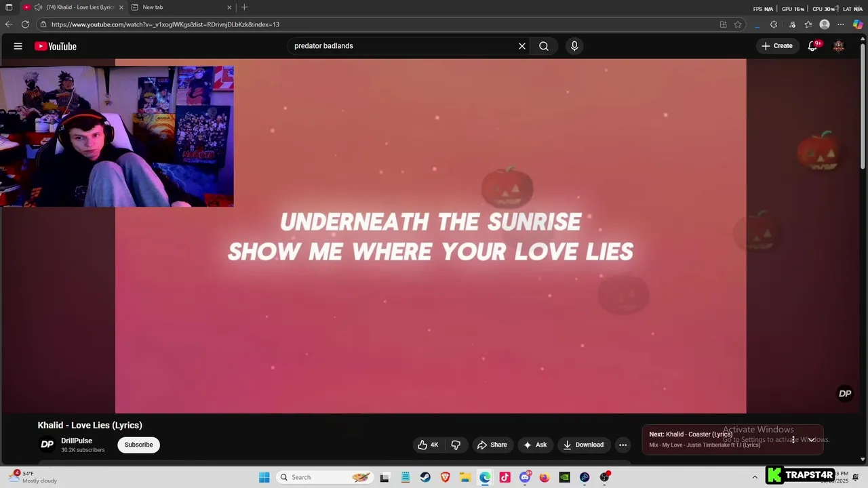The image size is (868, 488).
Task: Dislike the video with thumbs down
Action: (456, 445)
